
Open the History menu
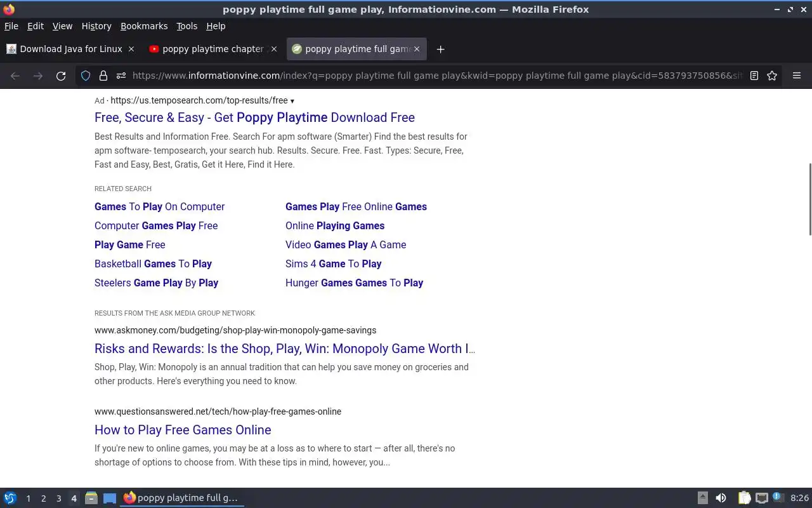pyautogui.click(x=96, y=26)
